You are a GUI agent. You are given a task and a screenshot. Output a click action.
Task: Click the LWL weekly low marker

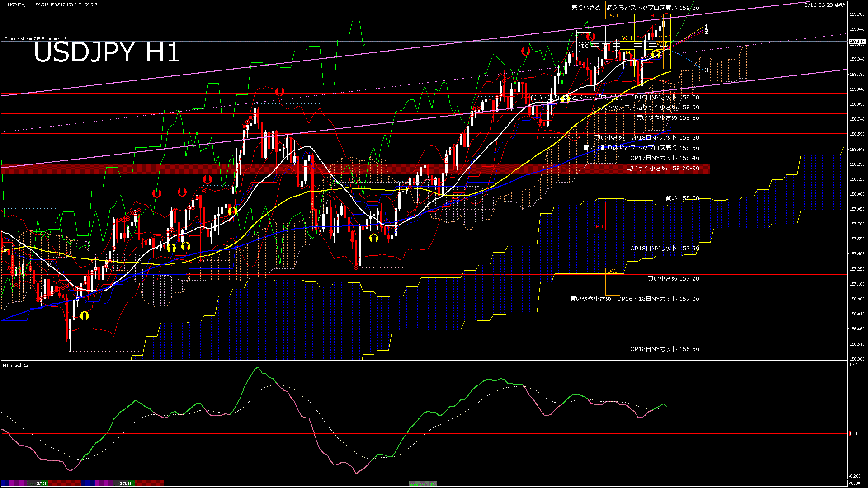[612, 271]
